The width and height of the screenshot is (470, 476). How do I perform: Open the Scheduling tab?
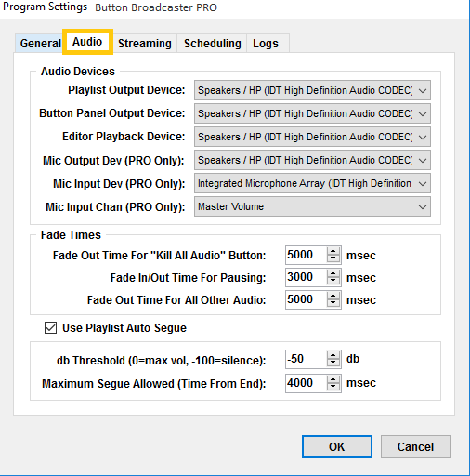213,44
